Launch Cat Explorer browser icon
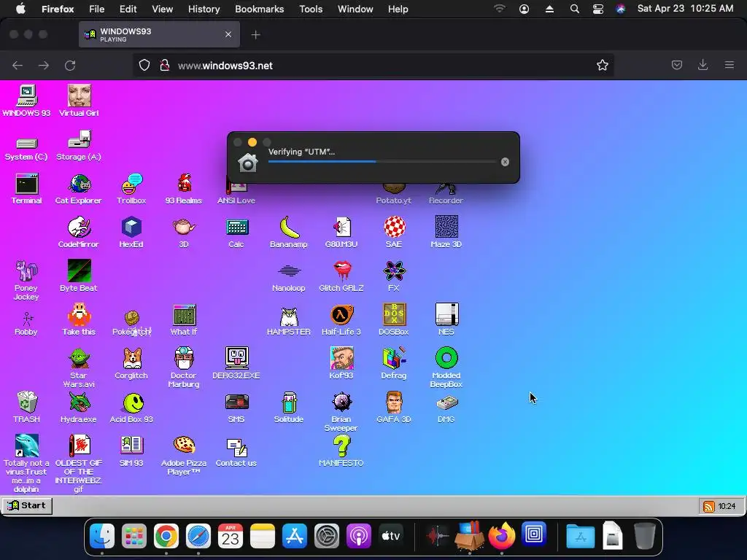This screenshot has height=560, width=747. (79, 183)
